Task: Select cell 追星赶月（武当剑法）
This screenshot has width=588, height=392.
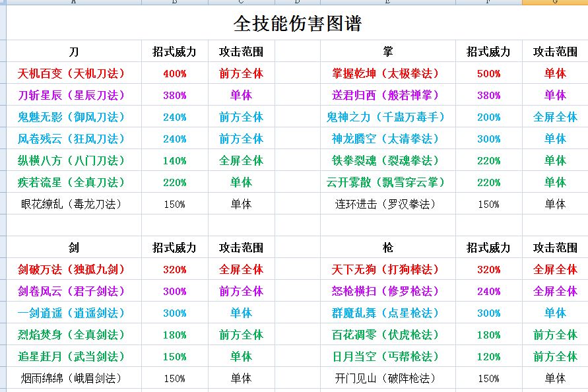Action: click(74, 356)
